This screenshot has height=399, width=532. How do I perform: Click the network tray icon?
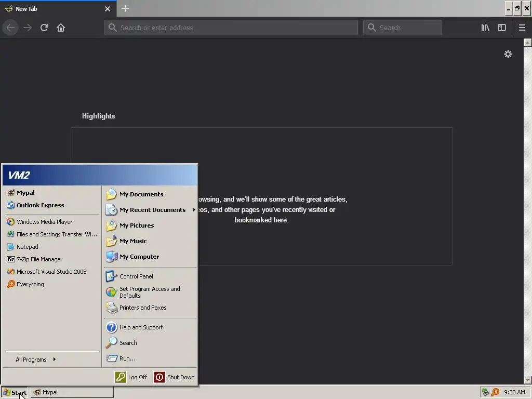tap(486, 392)
